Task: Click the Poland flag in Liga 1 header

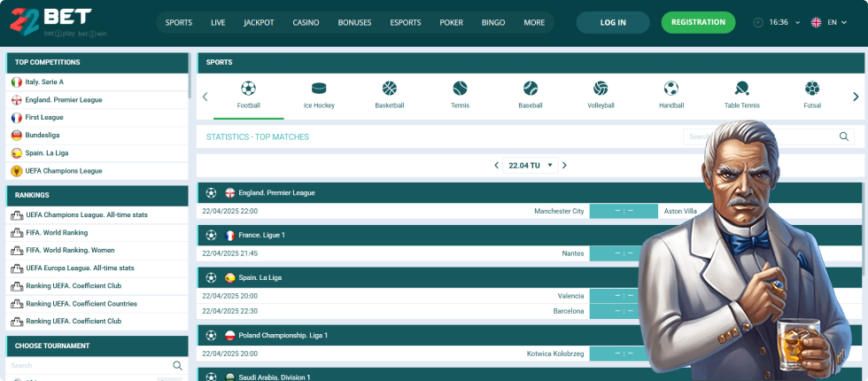Action: click(229, 336)
